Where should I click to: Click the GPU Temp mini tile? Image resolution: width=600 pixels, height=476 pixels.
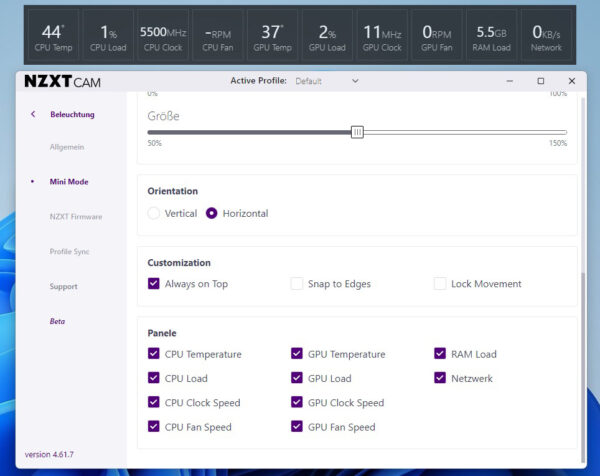pos(272,35)
